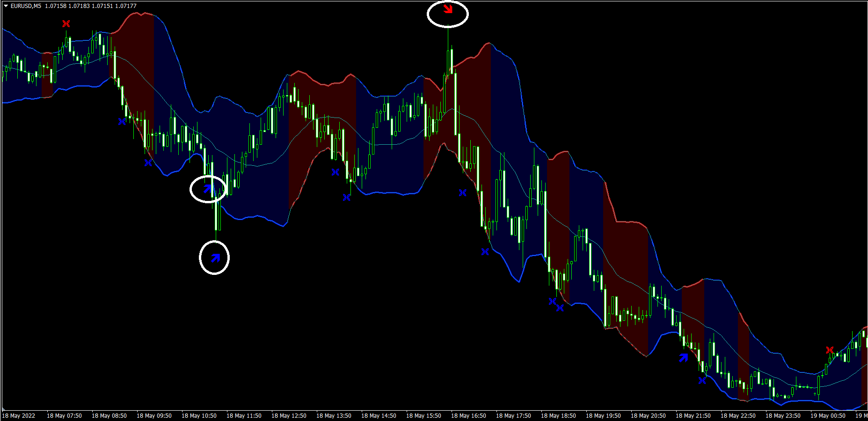868x421 pixels.
Task: Click the 18 May 23:50 time label
Action: 783,416
